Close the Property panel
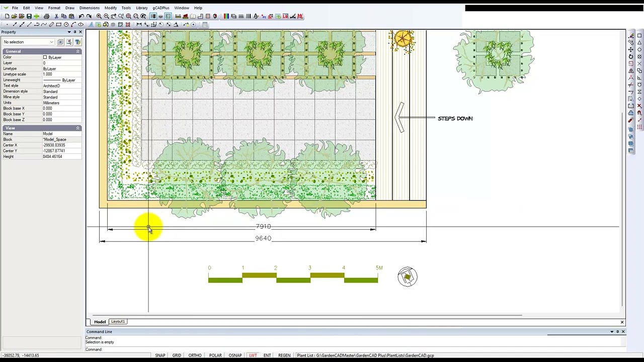This screenshot has width=644, height=362. [x=80, y=32]
